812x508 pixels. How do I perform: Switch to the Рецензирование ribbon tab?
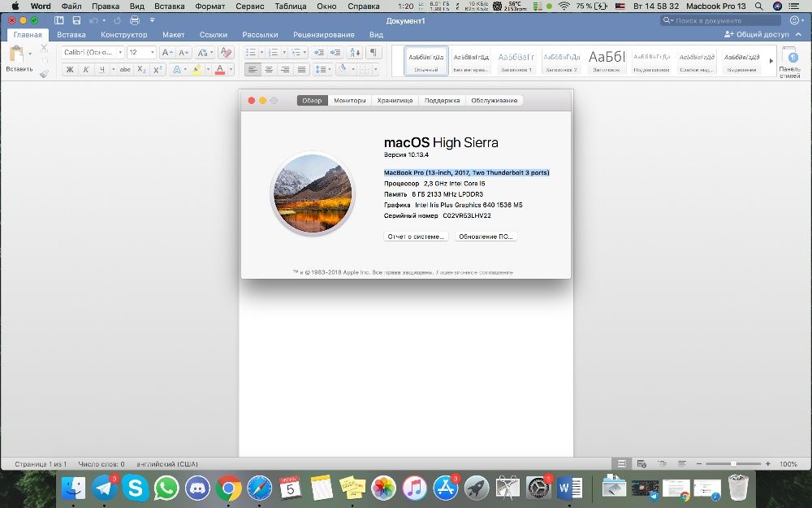click(324, 35)
